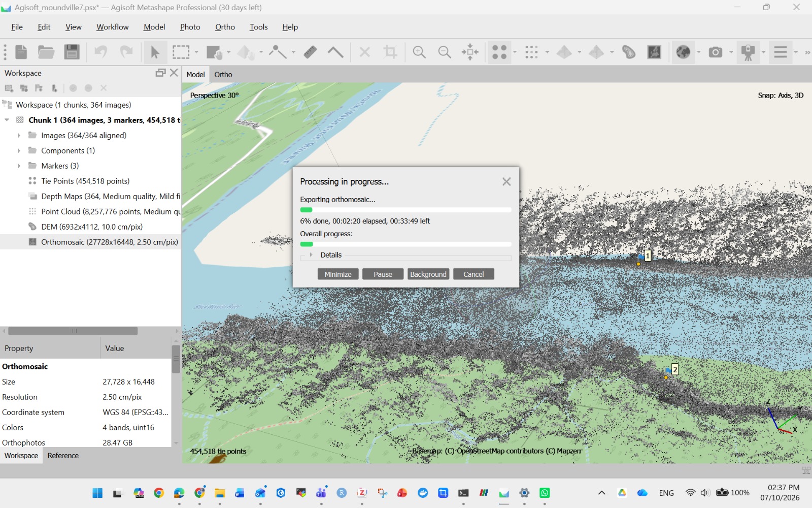Select the Orthomosaic (27728x16448) tree item
Image resolution: width=812 pixels, height=508 pixels.
pyautogui.click(x=110, y=242)
